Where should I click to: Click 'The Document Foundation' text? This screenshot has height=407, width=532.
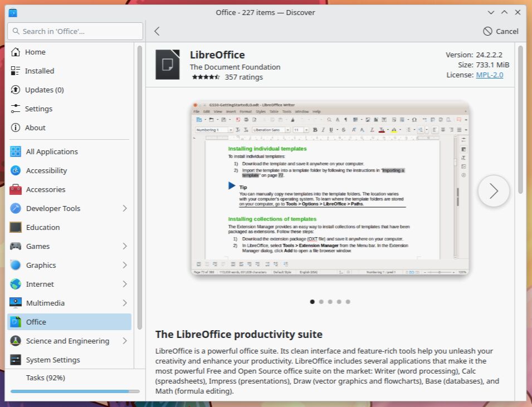235,67
